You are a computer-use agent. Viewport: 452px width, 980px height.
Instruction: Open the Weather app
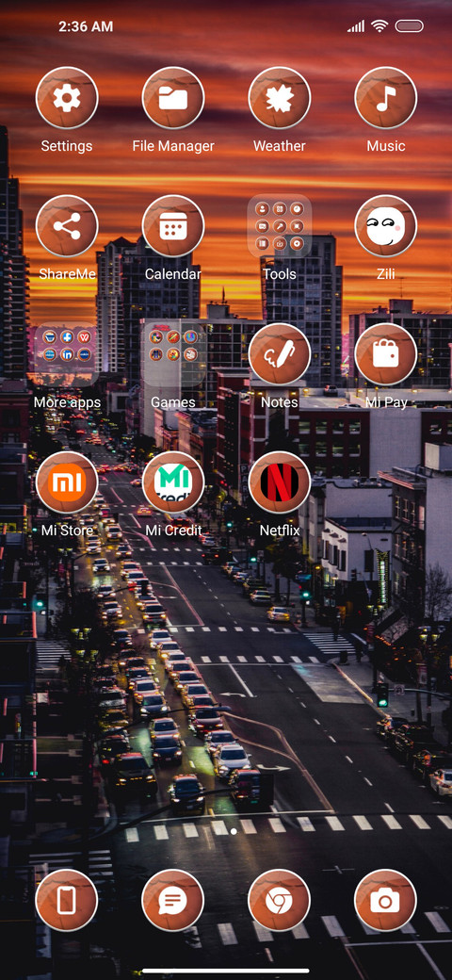point(279,98)
